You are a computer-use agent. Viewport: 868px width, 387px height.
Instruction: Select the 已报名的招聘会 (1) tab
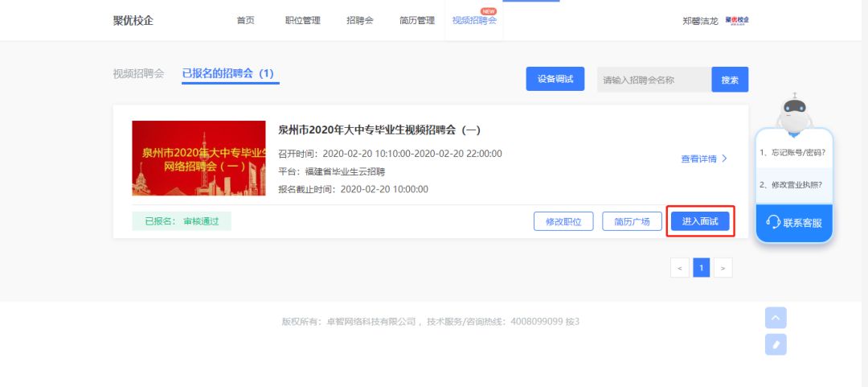coord(228,73)
